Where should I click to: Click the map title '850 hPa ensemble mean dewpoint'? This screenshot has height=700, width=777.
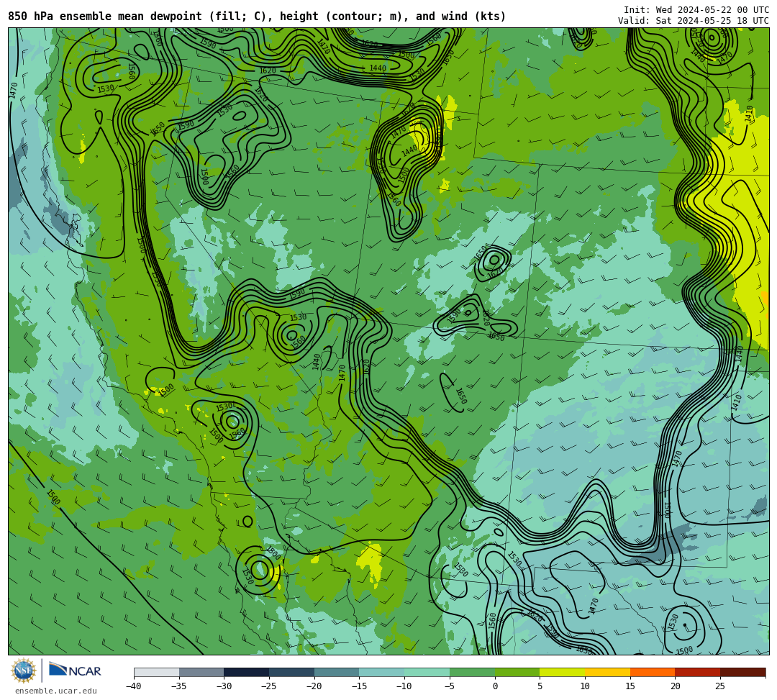[x=105, y=17]
